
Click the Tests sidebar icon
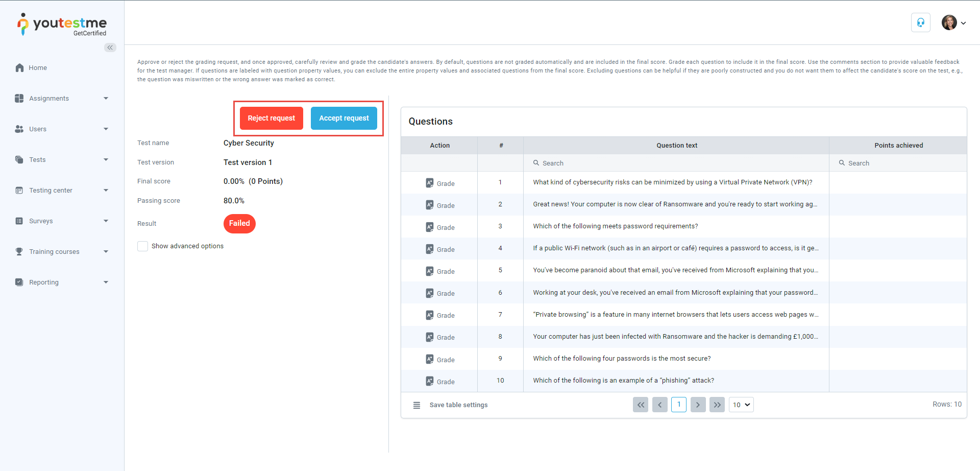tap(19, 159)
